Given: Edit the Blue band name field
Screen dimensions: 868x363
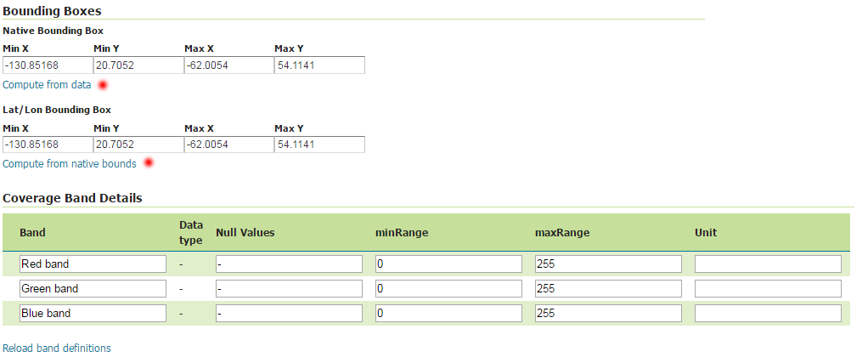Looking at the screenshot, I should pyautogui.click(x=93, y=313).
